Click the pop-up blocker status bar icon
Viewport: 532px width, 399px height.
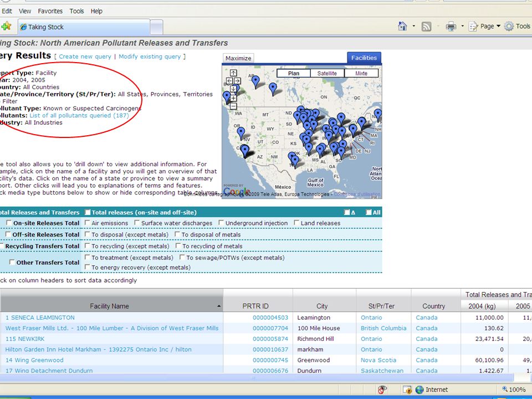click(x=382, y=390)
